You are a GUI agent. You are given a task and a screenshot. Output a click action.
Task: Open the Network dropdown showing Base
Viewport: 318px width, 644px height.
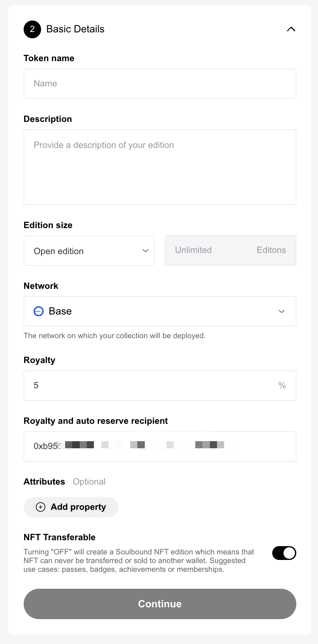[160, 311]
